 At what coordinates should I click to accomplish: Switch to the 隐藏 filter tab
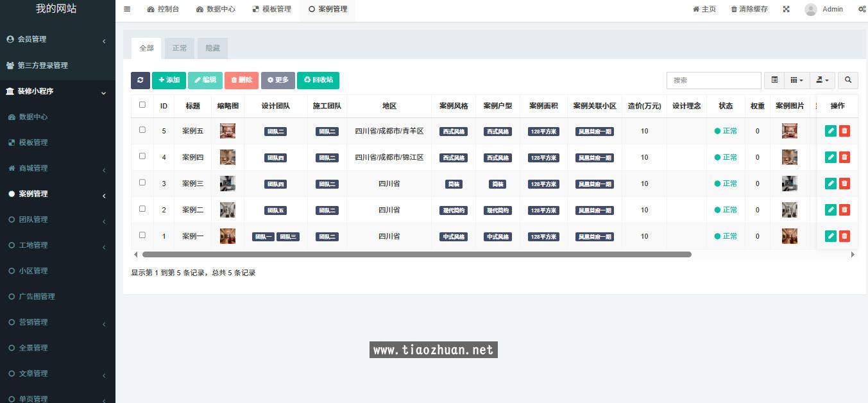coord(212,48)
